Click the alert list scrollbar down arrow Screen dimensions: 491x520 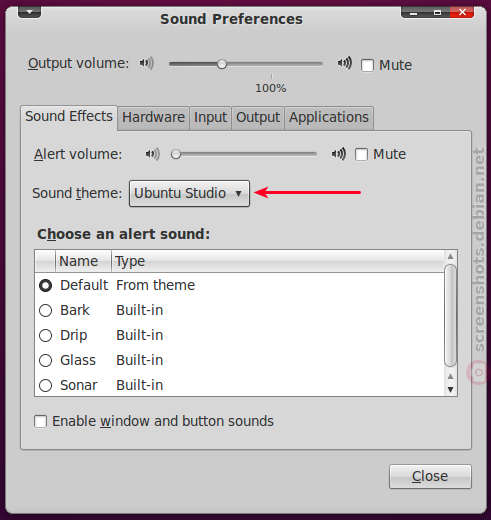450,389
